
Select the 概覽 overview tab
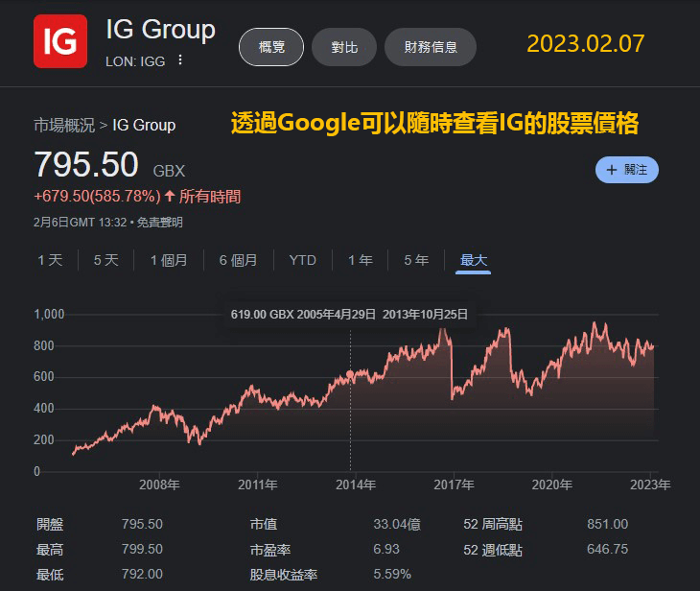pos(271,47)
